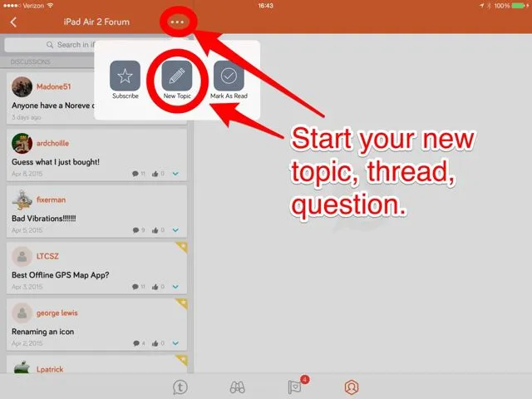Expand chevron on 'Best Offline GPS Map App?'

click(175, 287)
